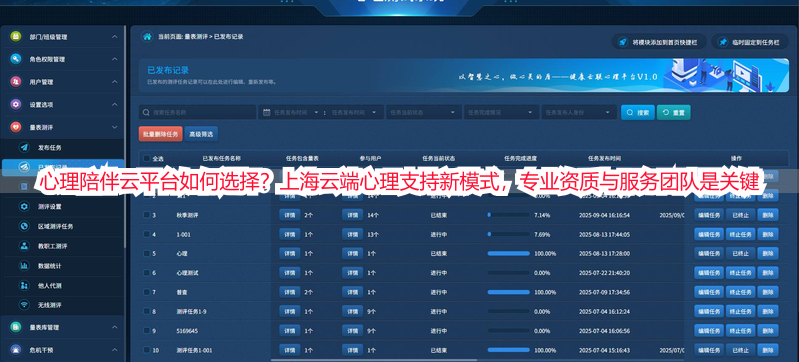Click the 他人代测 people icon

(24, 286)
